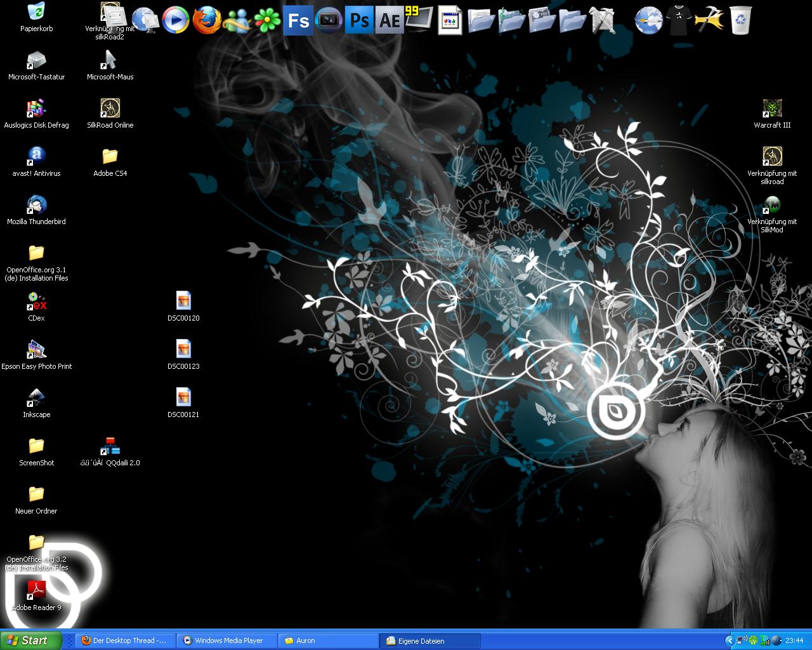Switch to Windows Media Player taskbar button

[x=227, y=640]
